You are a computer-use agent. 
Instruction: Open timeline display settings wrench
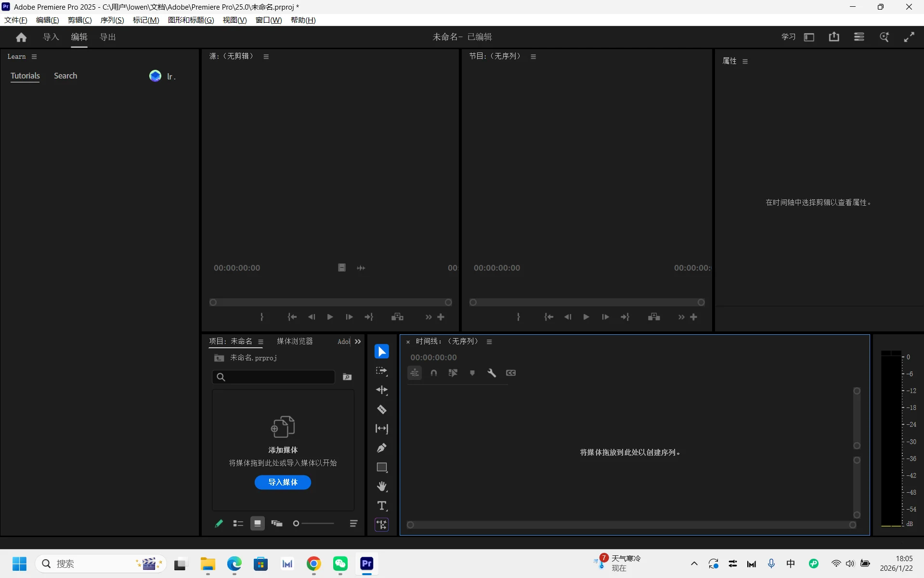click(491, 373)
